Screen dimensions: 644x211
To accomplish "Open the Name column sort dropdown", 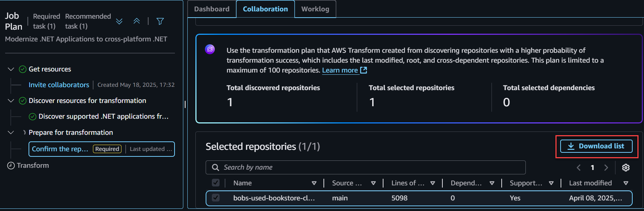I will click(314, 183).
